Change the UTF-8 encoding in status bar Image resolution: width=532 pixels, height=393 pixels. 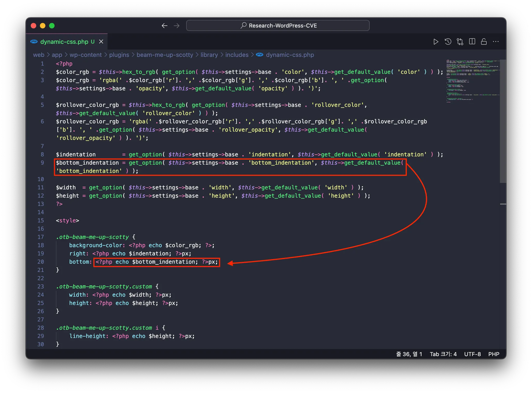472,354
